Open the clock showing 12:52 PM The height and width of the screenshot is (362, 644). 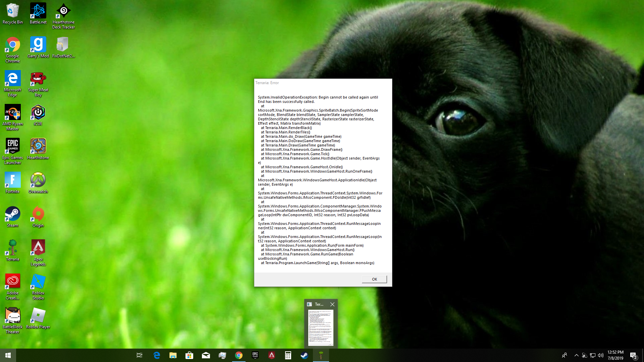(615, 355)
